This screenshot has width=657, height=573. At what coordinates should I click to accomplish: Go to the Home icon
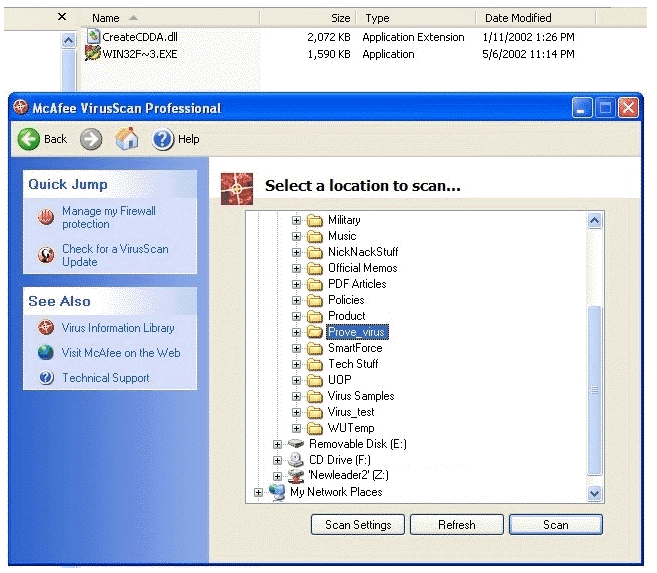pyautogui.click(x=127, y=139)
